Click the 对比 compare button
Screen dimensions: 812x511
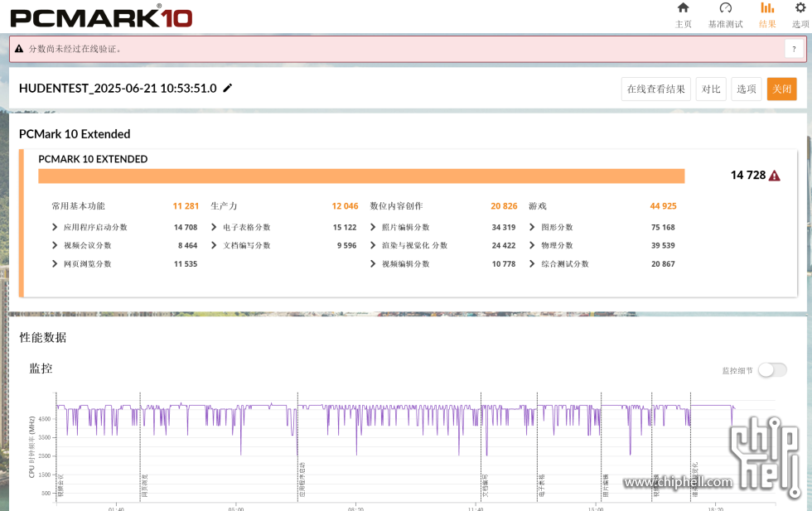point(711,89)
